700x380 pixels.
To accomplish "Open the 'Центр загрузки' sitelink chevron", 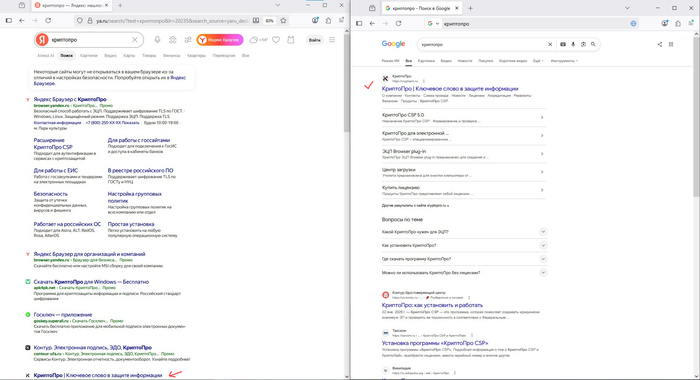I will pos(542,172).
